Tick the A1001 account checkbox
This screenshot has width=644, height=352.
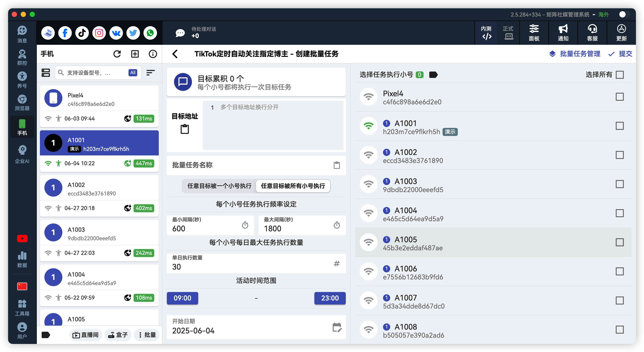[x=620, y=126]
